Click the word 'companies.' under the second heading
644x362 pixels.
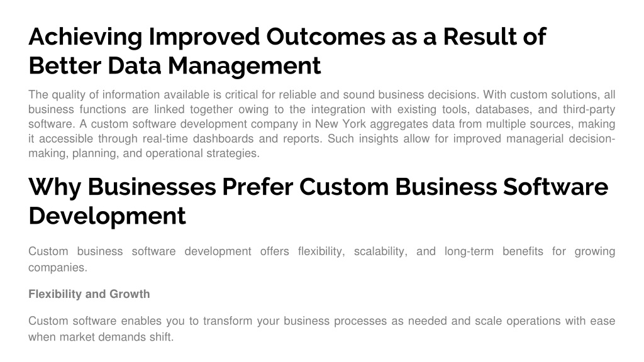(x=58, y=268)
